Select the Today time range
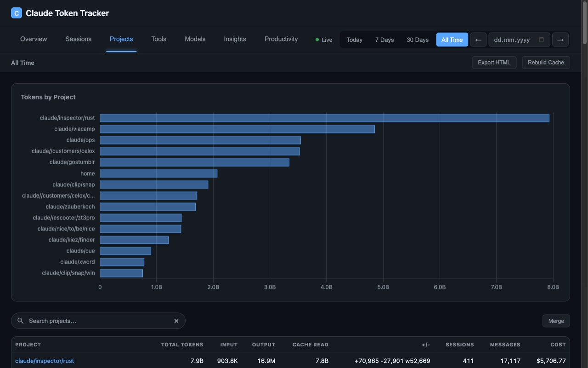 pyautogui.click(x=355, y=40)
